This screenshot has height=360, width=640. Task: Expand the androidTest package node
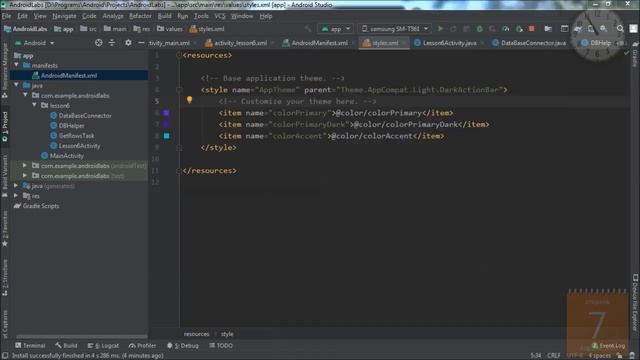[25, 166]
